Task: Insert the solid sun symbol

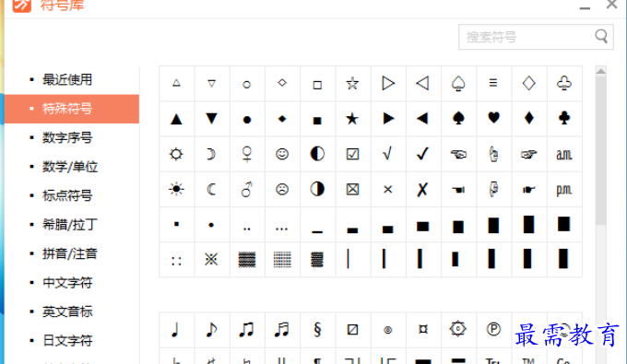Action: [x=176, y=189]
